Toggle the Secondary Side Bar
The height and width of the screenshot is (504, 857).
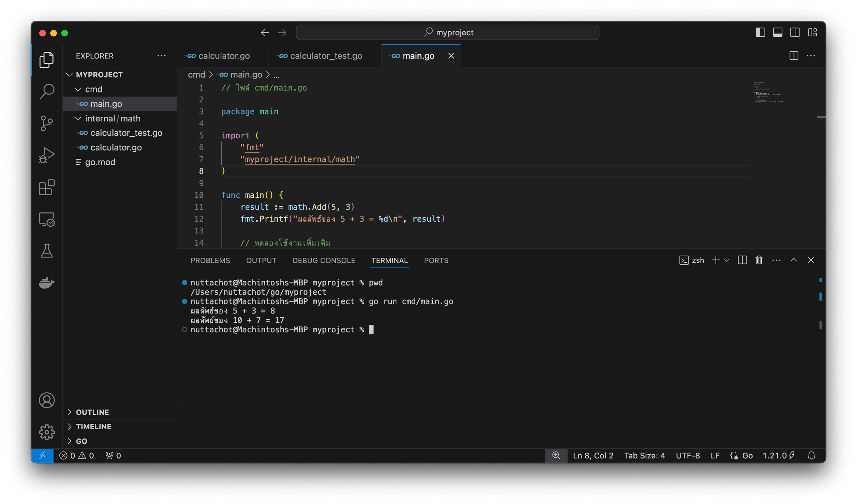click(x=795, y=32)
